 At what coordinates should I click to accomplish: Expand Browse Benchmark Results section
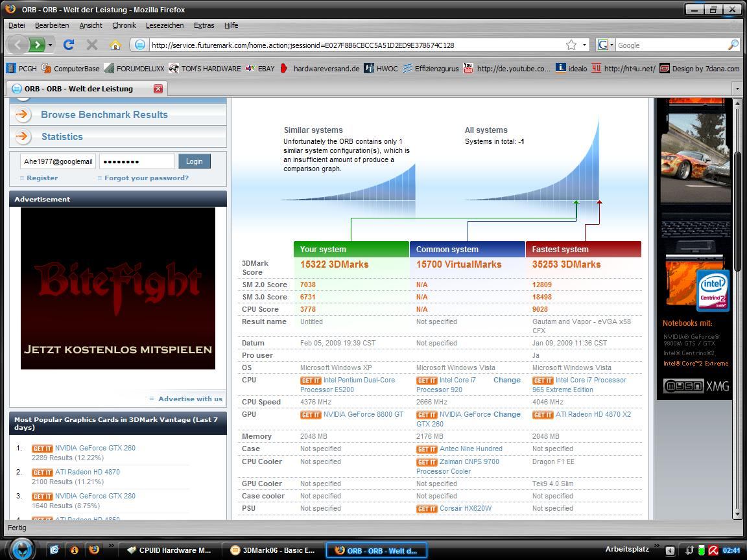point(117,115)
